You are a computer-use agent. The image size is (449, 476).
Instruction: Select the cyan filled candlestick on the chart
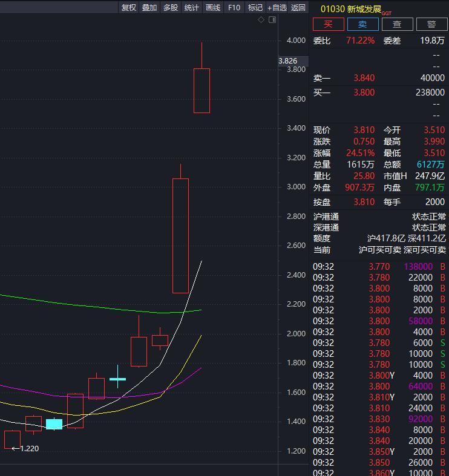[x=54, y=424]
